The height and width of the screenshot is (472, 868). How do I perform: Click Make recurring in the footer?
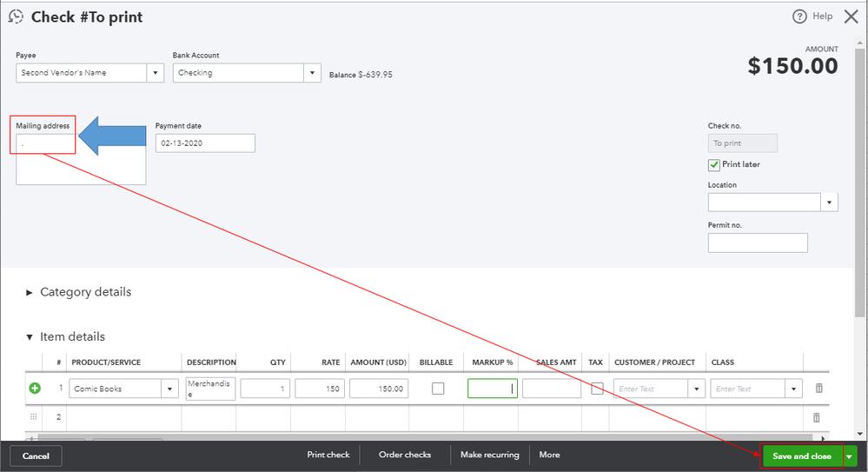point(490,455)
